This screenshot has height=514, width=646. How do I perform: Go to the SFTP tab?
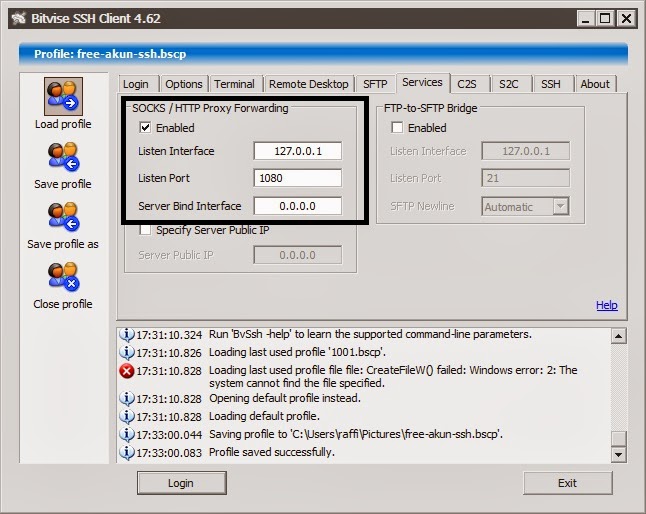click(375, 84)
